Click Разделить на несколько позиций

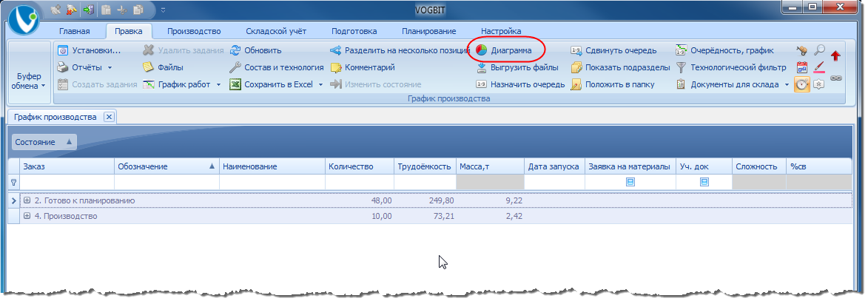click(x=400, y=50)
